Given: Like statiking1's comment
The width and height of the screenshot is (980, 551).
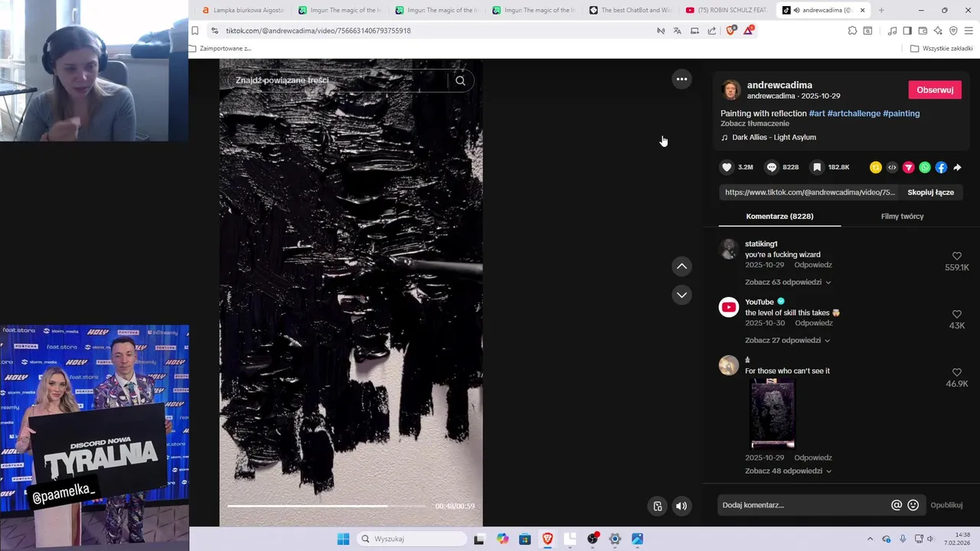Looking at the screenshot, I should point(956,256).
